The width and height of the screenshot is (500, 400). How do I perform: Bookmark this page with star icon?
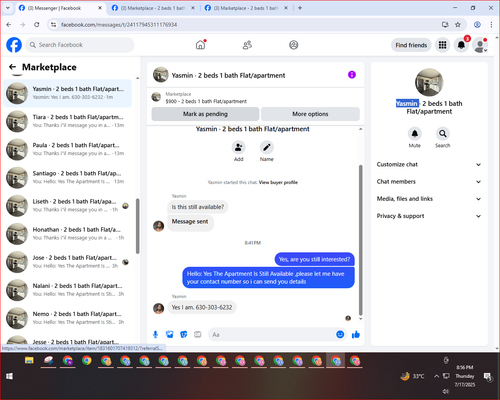click(x=458, y=25)
